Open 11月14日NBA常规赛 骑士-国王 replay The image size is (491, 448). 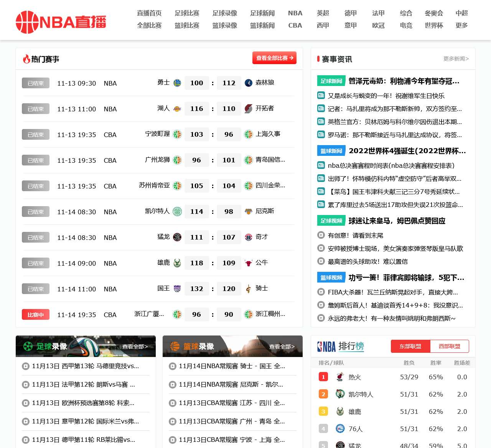[x=232, y=366]
